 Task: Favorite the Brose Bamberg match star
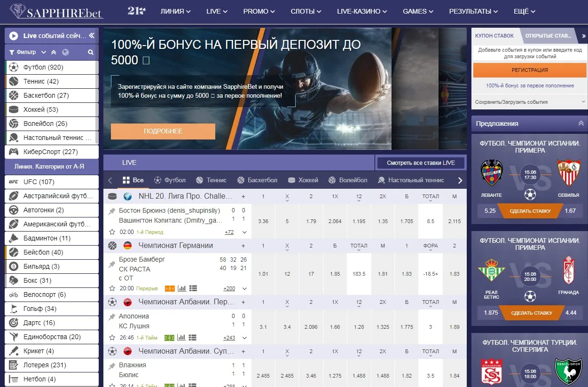(x=112, y=288)
